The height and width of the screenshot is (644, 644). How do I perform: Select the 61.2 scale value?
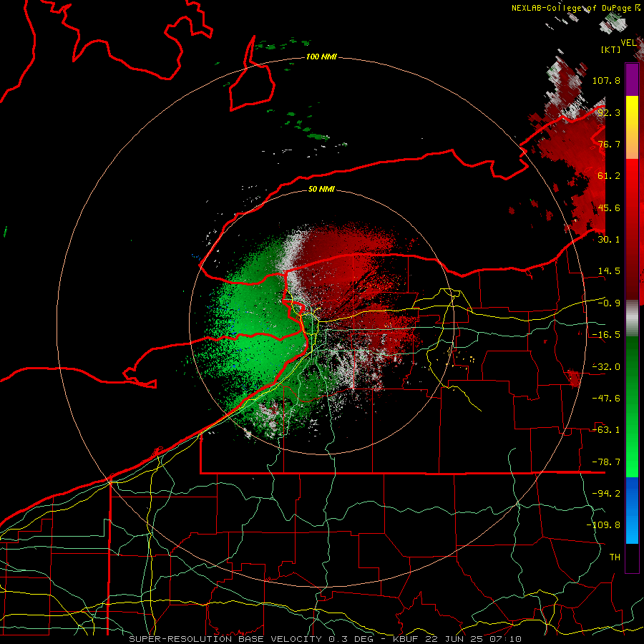(609, 176)
